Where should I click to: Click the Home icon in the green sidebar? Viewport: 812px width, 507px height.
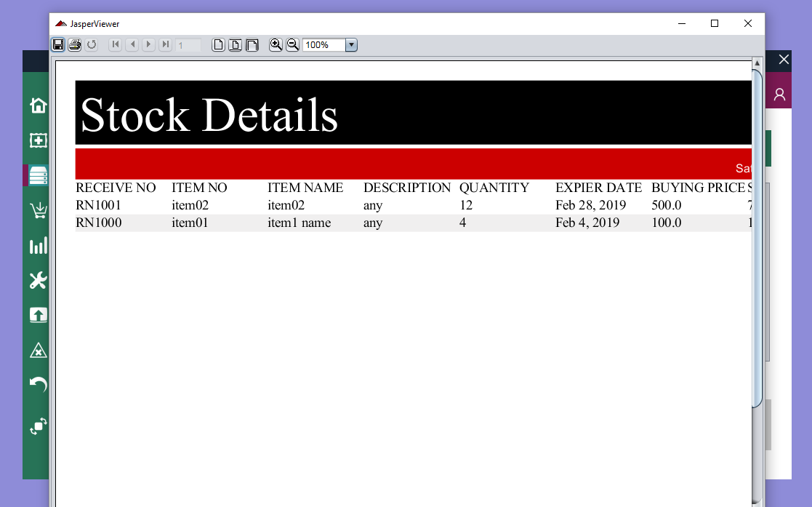click(37, 105)
